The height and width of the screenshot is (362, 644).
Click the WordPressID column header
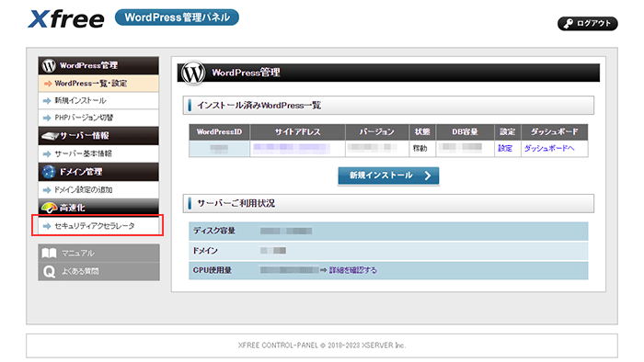pos(219,132)
